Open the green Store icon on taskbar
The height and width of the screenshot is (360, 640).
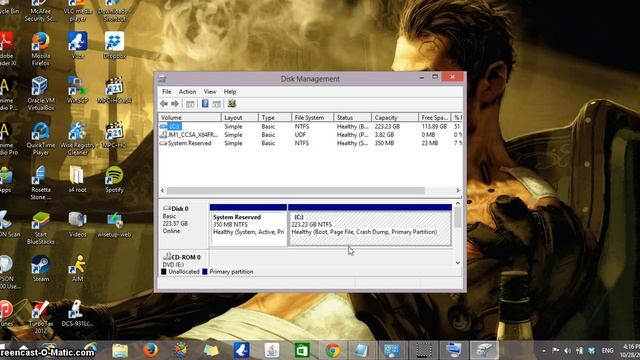tap(302, 350)
